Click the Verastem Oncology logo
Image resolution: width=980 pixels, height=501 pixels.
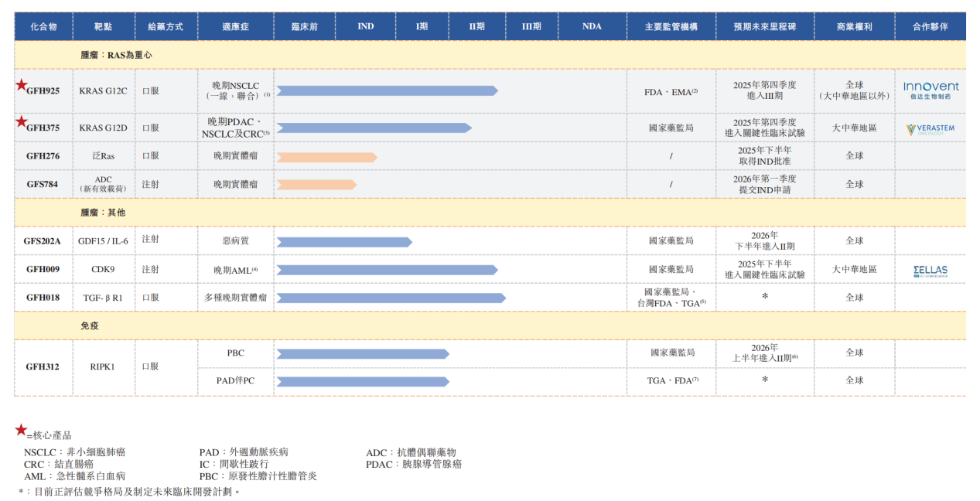930,129
